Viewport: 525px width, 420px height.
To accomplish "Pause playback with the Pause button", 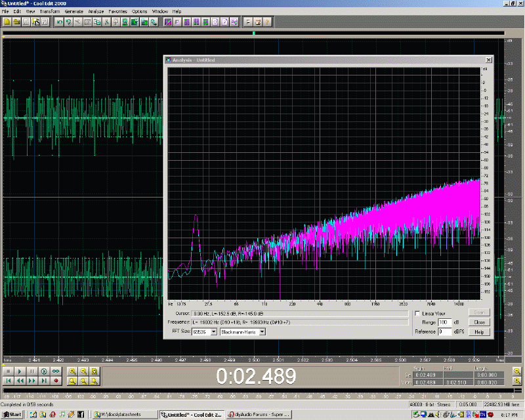I will click(x=31, y=371).
